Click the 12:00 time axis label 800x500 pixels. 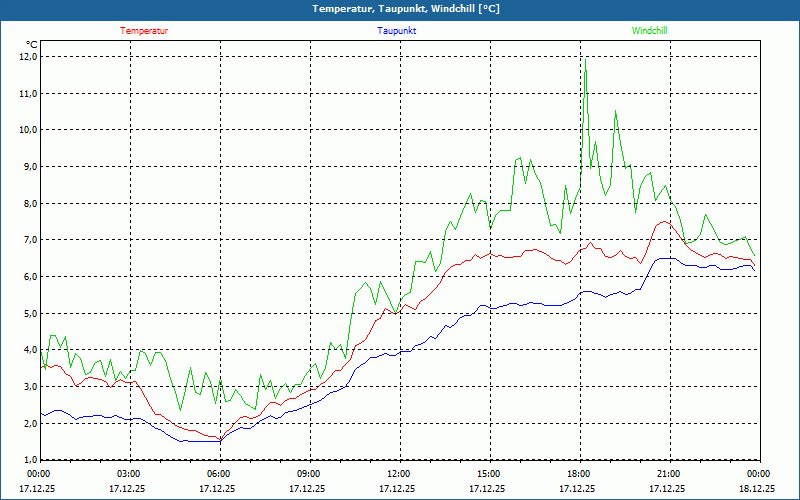pyautogui.click(x=398, y=474)
